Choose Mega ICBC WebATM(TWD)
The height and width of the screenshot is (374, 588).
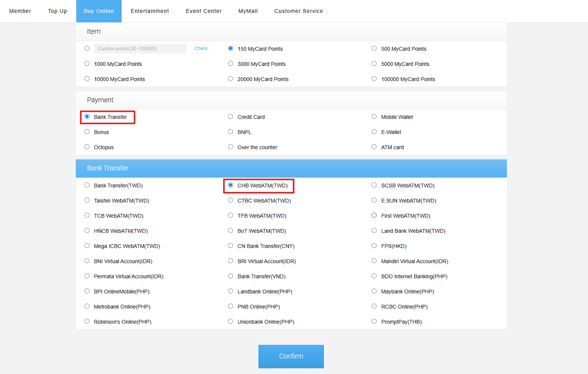point(87,246)
